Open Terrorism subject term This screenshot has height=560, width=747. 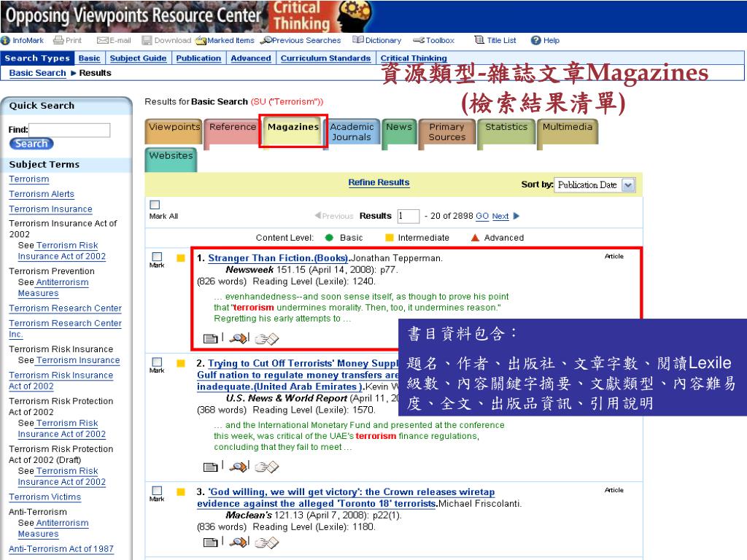click(x=29, y=179)
